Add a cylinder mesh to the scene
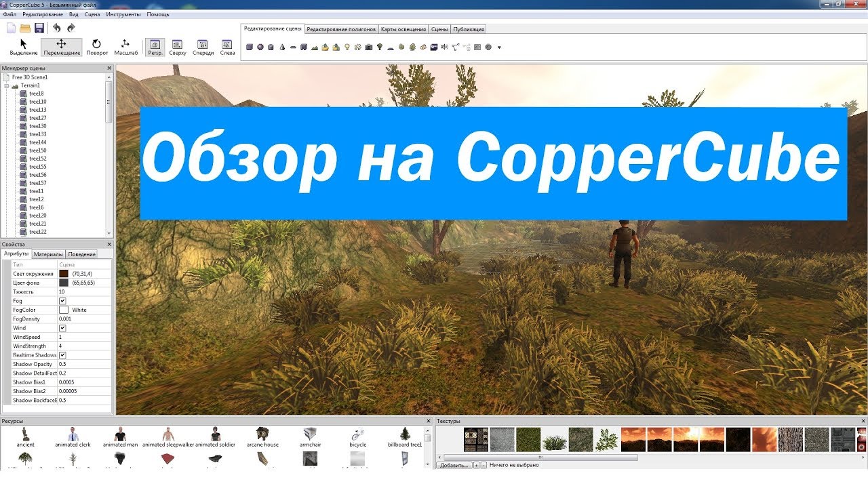This screenshot has width=868, height=488. pos(271,47)
